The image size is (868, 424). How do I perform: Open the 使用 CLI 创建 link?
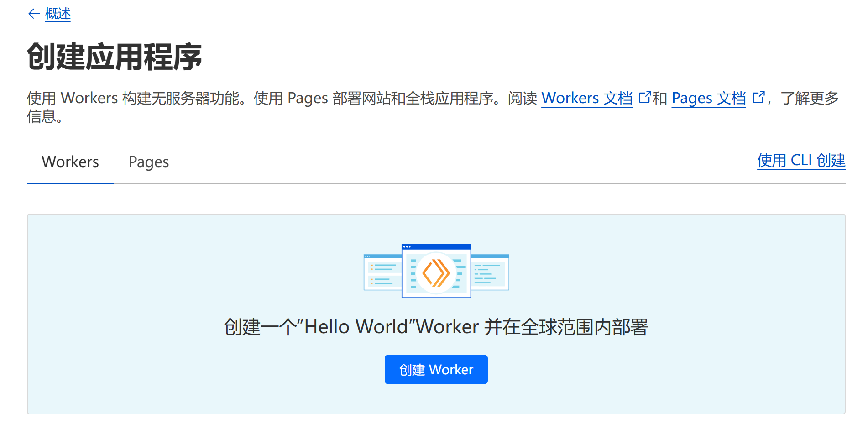(x=800, y=160)
